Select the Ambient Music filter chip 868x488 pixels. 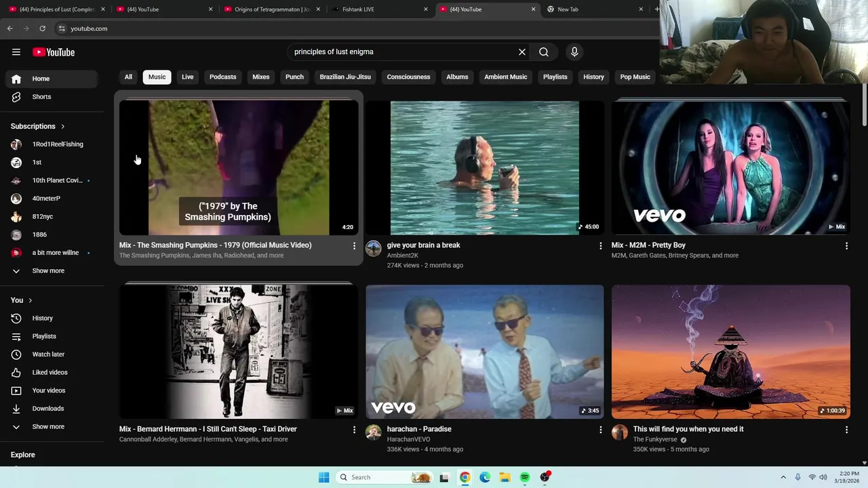point(505,77)
